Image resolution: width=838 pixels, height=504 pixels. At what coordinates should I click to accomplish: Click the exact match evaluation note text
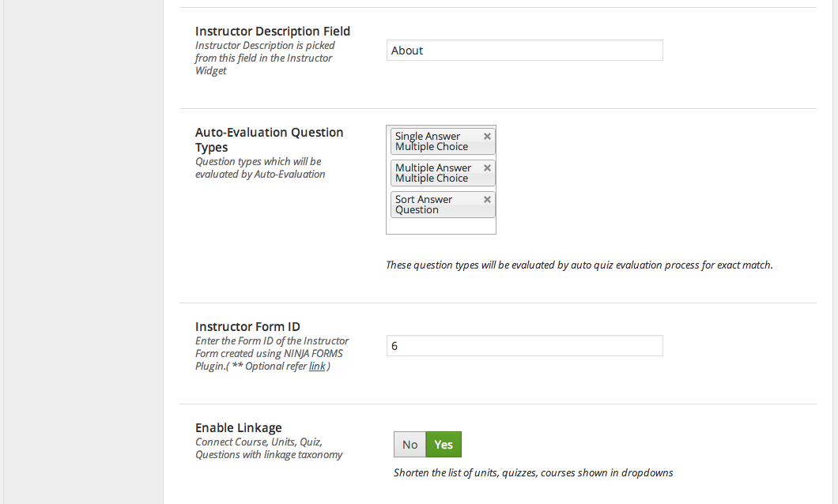(579, 265)
